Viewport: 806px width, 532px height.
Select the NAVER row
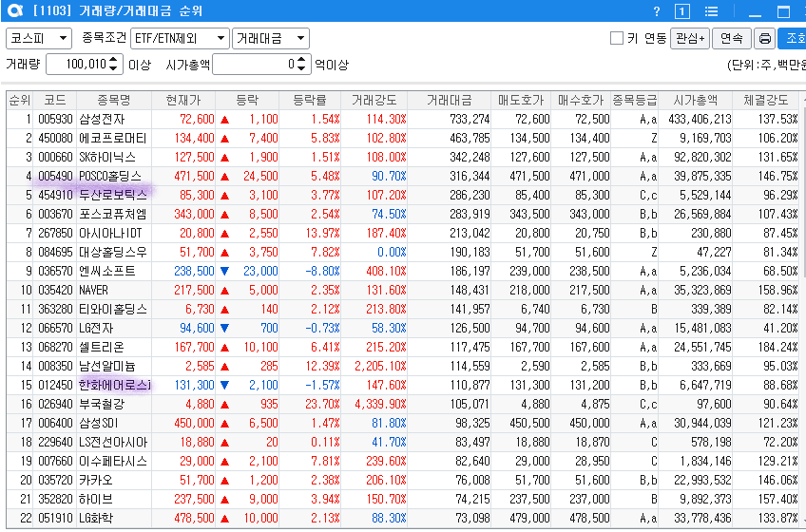tap(403, 291)
